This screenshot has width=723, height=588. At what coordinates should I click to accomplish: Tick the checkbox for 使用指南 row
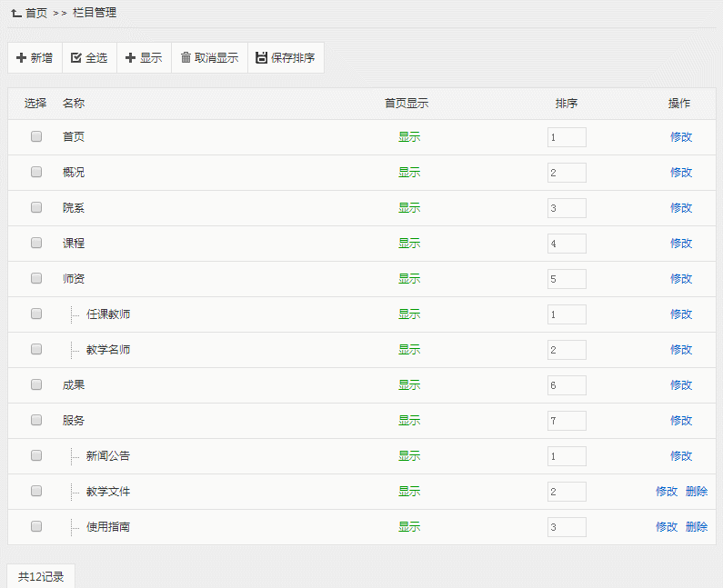pos(36,526)
